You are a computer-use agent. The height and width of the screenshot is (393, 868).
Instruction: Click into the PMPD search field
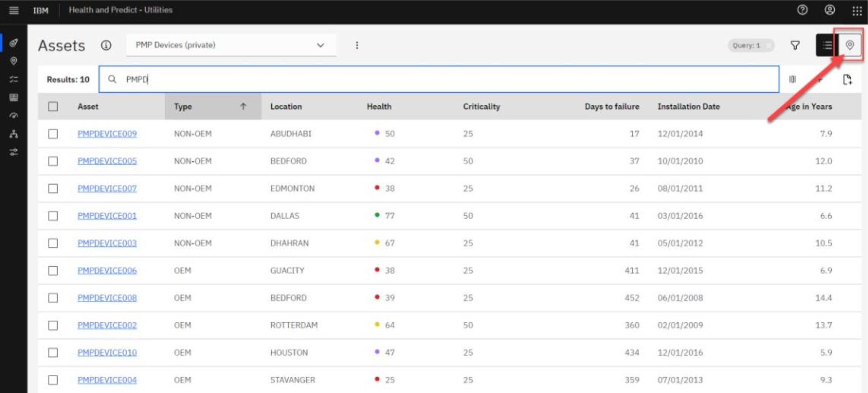click(439, 79)
